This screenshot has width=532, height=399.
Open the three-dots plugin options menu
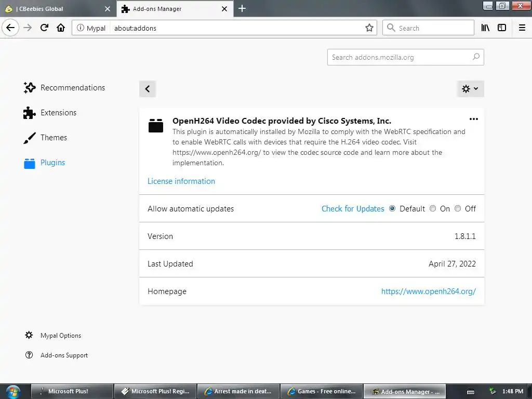point(474,119)
